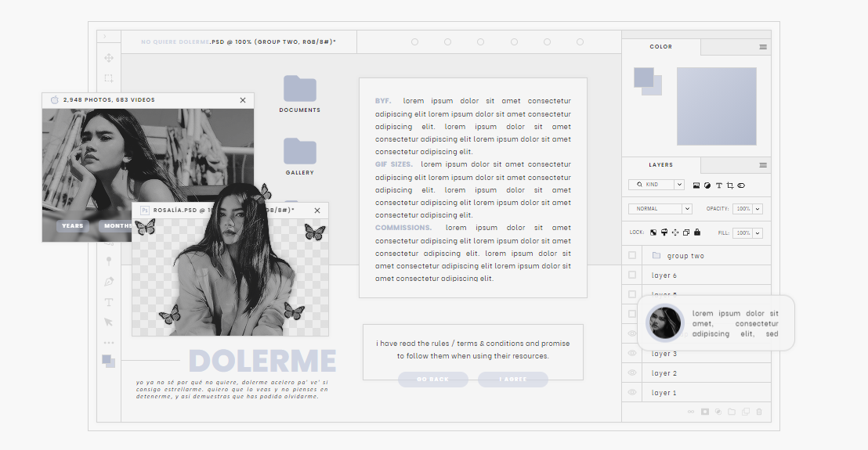The image size is (868, 450).
Task: Close the Rosalía.psd window
Action: 317,210
